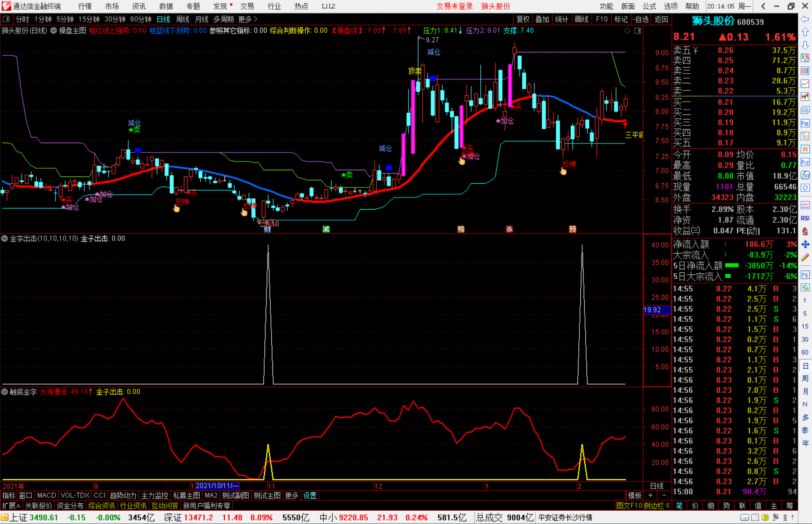Click the formula f(x) icon

click(x=805, y=175)
